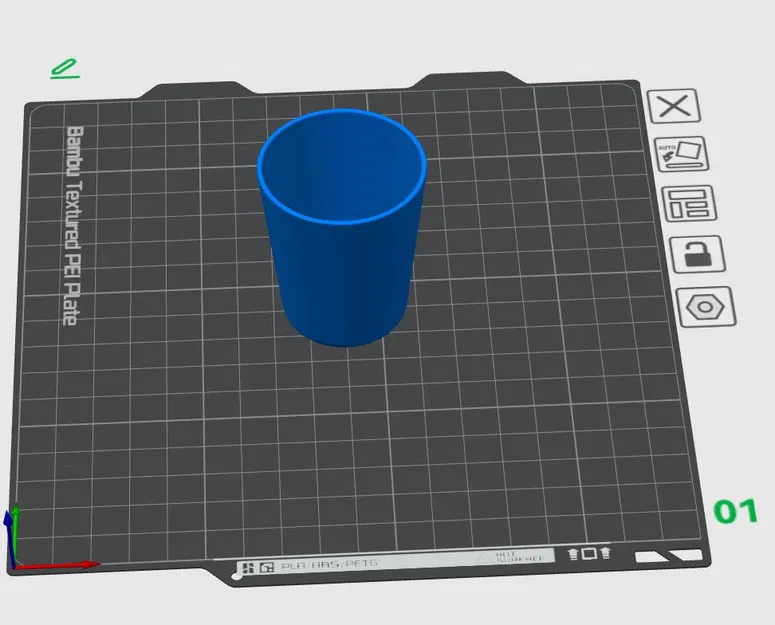This screenshot has height=625, width=775.
Task: Select the blue cup model
Action: (342, 227)
